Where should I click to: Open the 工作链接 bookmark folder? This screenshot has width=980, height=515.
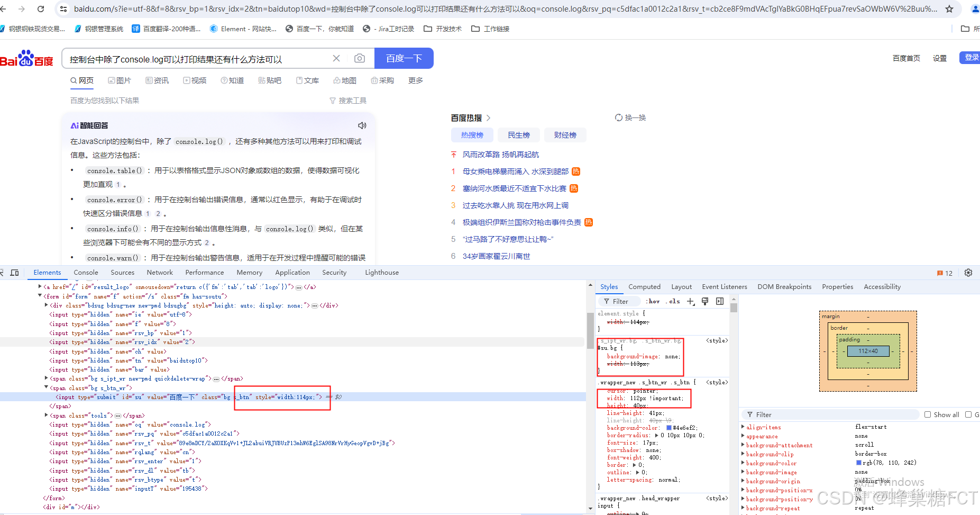pos(490,29)
